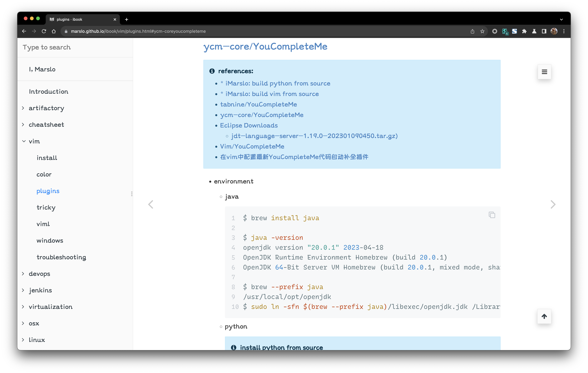Expand the jenkins sidebar section
588x373 pixels.
coord(23,290)
